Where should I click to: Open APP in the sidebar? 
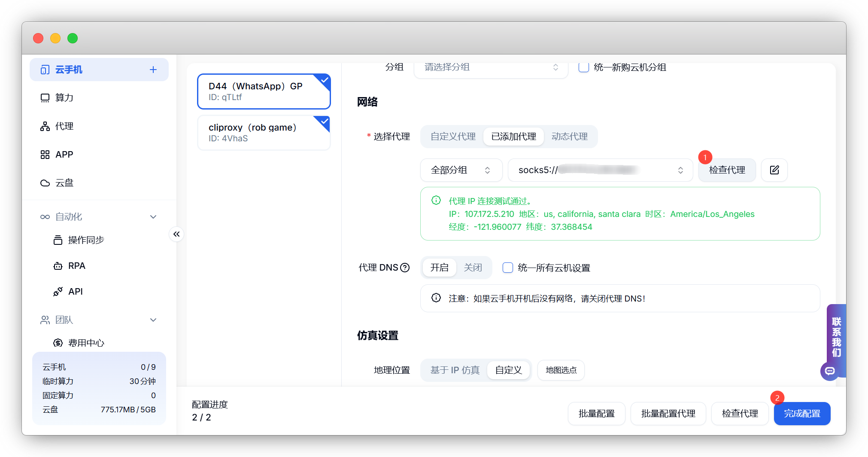(99, 155)
